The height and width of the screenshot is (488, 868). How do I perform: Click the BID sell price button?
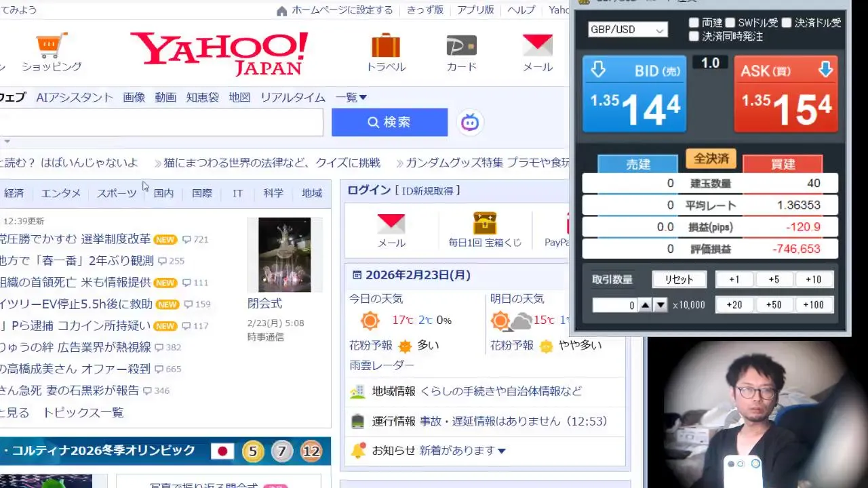(635, 94)
